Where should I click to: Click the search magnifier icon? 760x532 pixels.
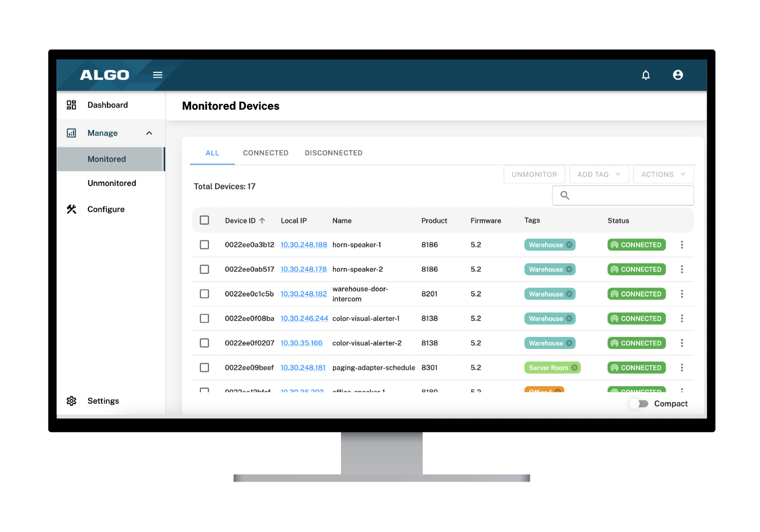click(x=565, y=195)
